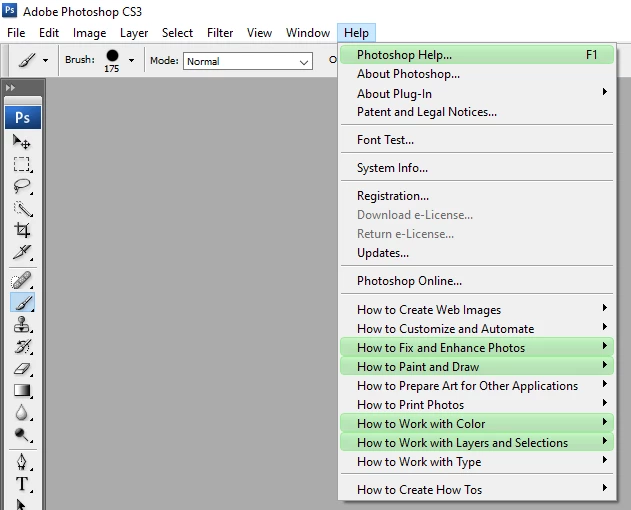
Task: Expand How to Work with Layers and Selections
Action: click(477, 442)
